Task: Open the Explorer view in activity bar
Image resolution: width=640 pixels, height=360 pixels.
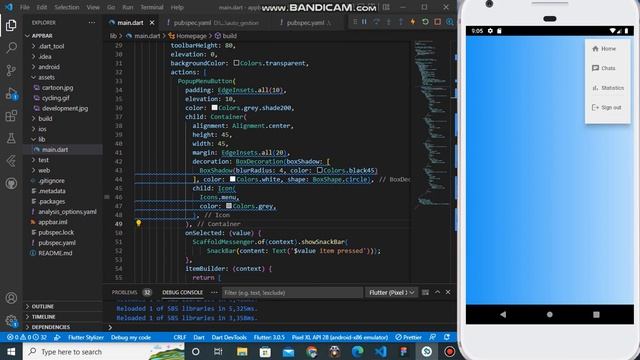Action: [11, 25]
